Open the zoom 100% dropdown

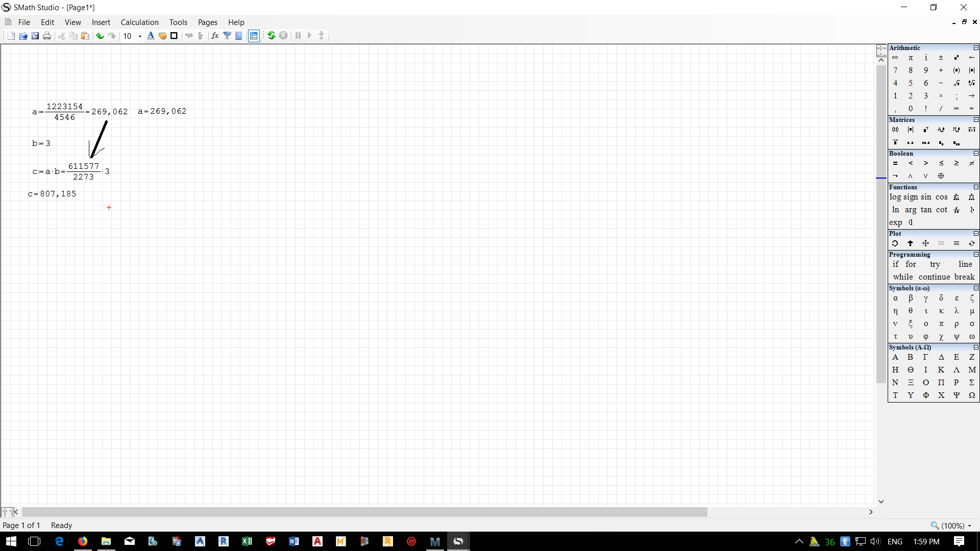[x=969, y=525]
